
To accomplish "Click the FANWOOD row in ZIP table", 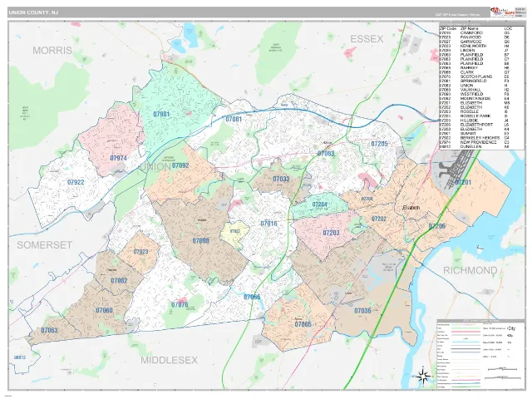I will 475,37.
